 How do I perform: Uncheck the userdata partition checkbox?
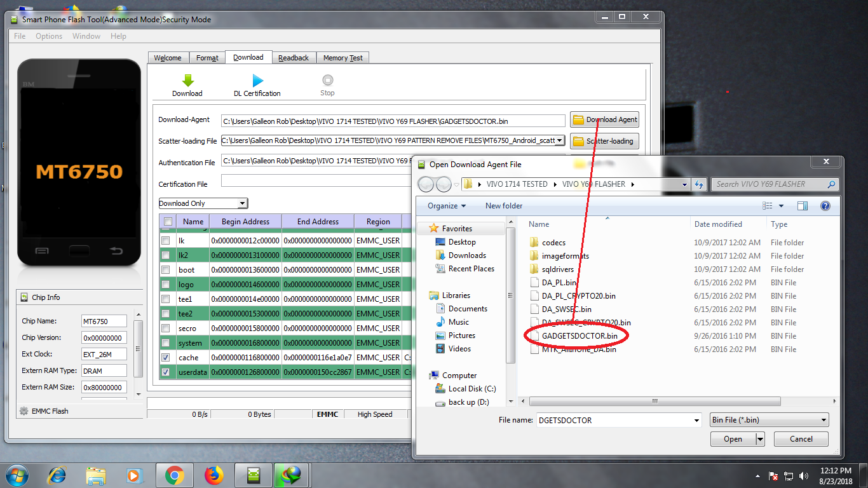tap(166, 372)
